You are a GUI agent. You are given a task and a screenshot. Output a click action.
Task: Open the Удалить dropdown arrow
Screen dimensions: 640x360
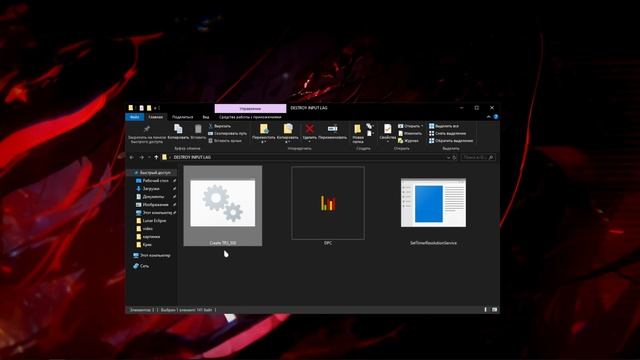coord(309,142)
